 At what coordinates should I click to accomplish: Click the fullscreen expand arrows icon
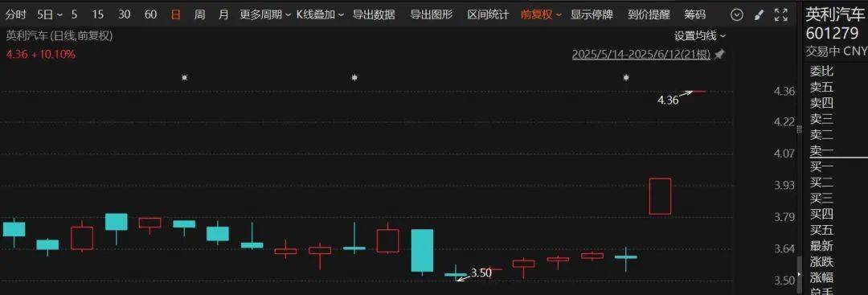(781, 15)
